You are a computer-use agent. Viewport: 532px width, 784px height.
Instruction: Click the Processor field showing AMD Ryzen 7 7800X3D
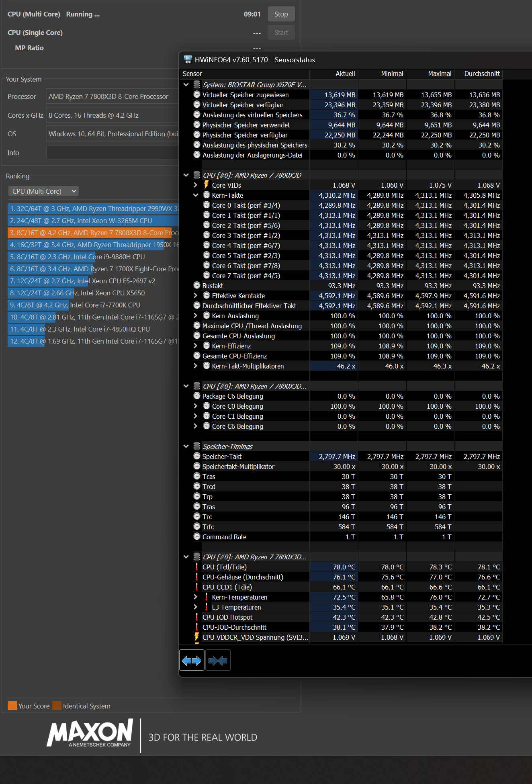pos(113,96)
